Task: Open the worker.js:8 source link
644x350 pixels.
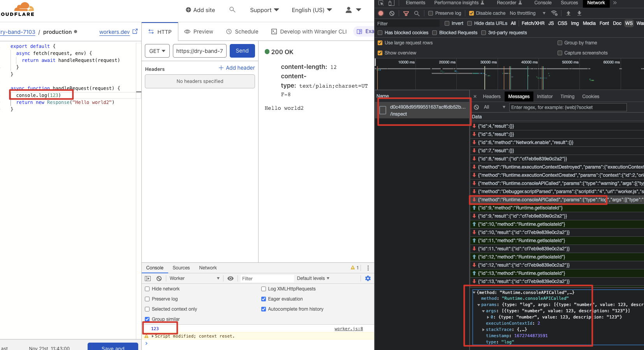Action: point(348,329)
